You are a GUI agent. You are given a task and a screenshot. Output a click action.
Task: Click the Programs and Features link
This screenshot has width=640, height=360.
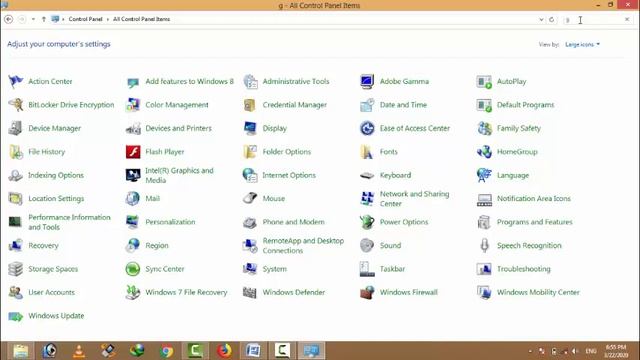pyautogui.click(x=535, y=222)
